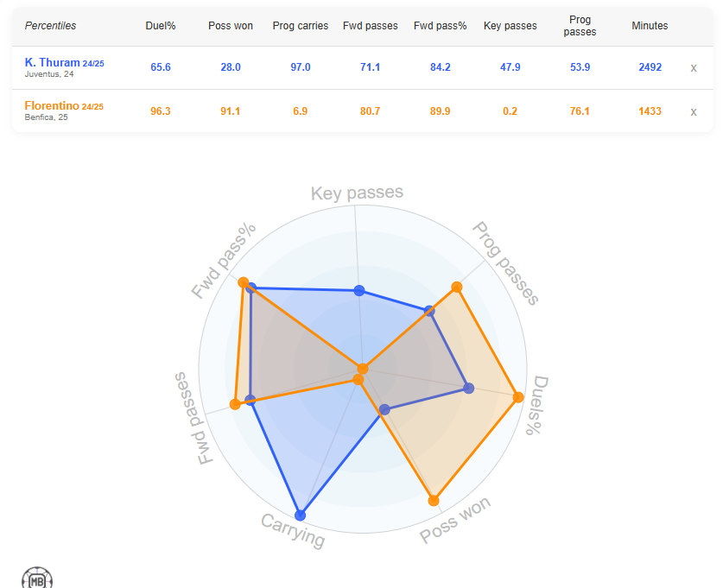This screenshot has width=723, height=588.
Task: Sort by Minutes column header
Action: point(650,26)
